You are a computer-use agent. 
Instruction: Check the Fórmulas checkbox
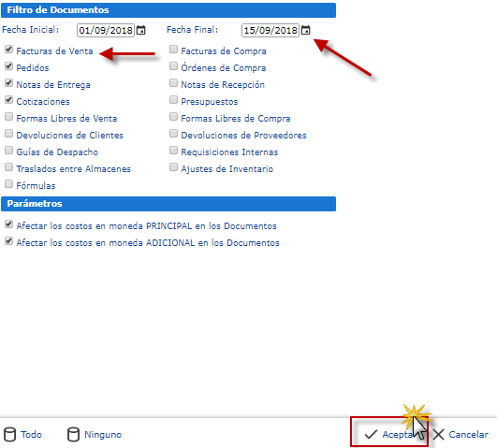tap(8, 184)
